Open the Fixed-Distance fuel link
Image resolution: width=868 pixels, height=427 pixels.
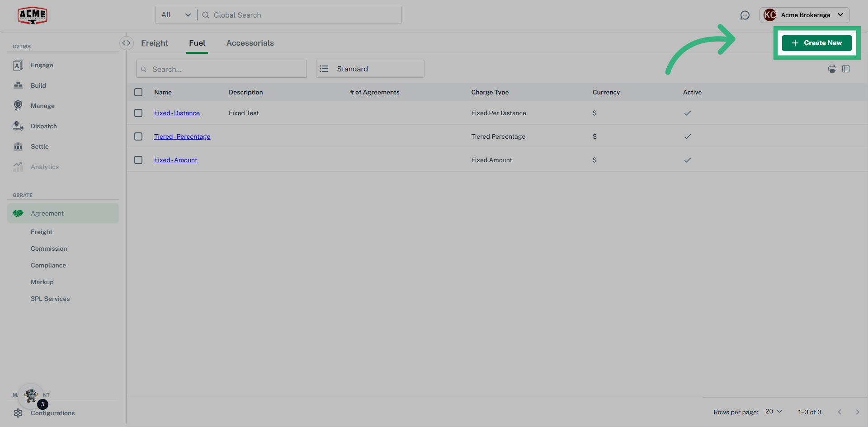[x=177, y=113]
